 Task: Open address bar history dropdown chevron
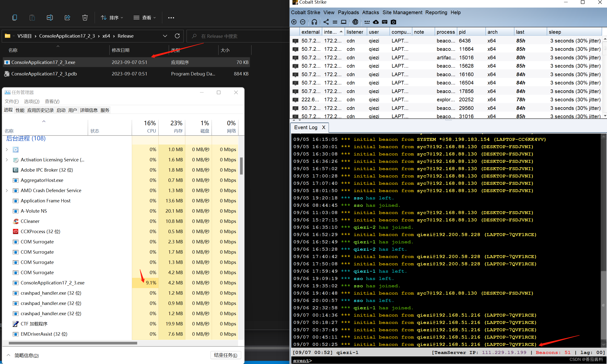point(165,36)
